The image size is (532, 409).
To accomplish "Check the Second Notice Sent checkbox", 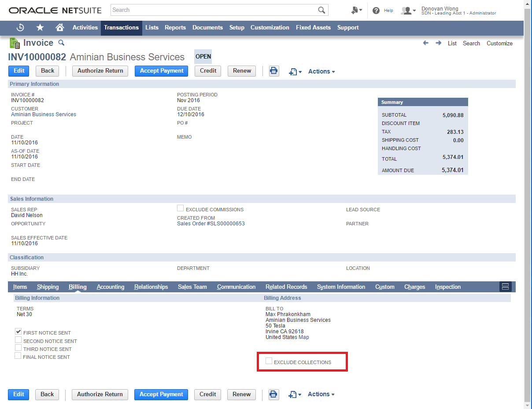I will coord(18,340).
